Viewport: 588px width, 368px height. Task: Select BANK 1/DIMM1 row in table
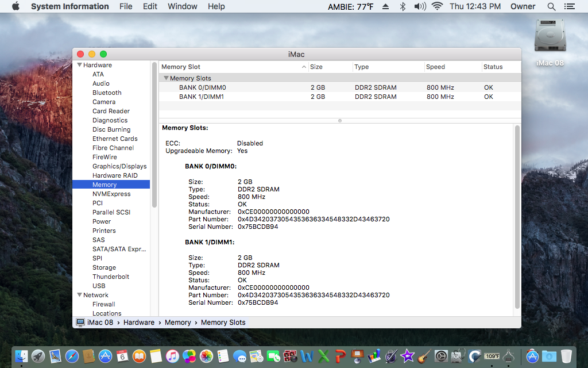tap(340, 97)
